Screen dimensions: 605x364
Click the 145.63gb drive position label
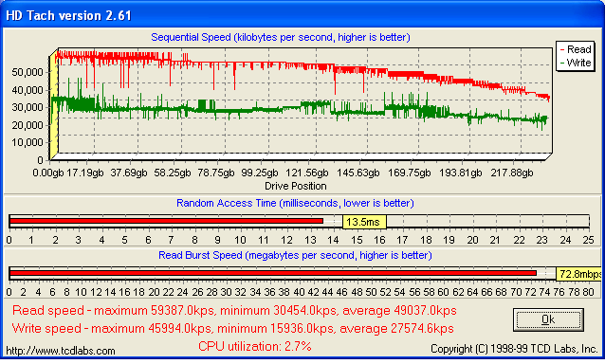point(358,173)
